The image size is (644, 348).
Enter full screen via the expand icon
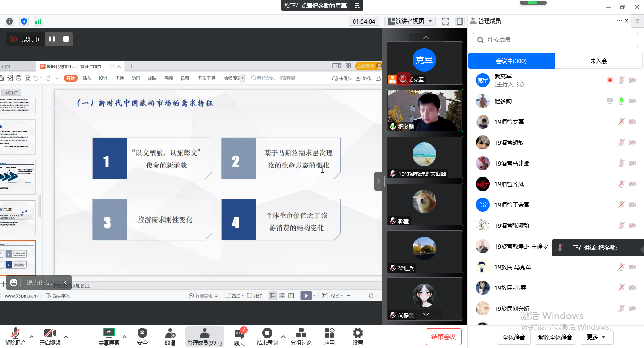click(x=446, y=21)
